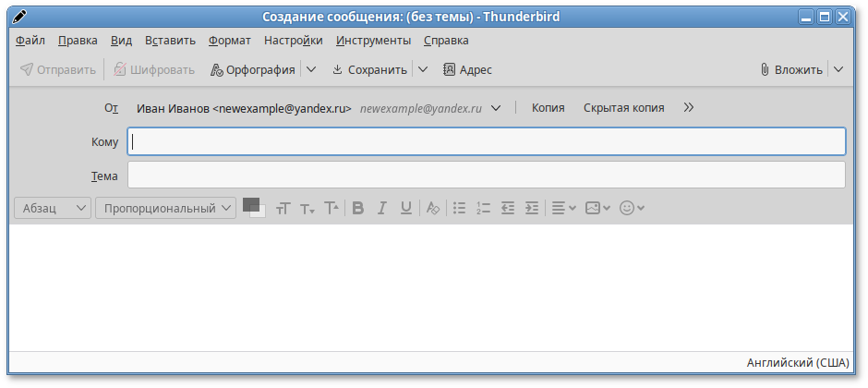Close the compose window

click(842, 18)
